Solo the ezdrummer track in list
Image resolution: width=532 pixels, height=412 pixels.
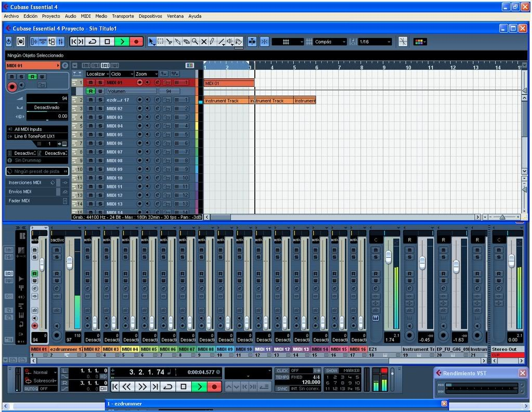(x=99, y=100)
